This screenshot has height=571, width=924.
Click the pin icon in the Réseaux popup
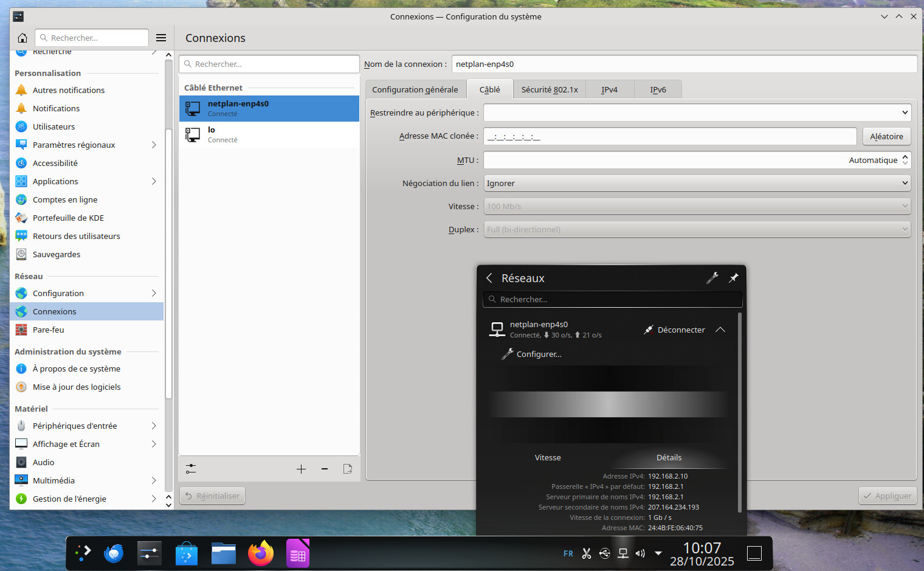[734, 278]
